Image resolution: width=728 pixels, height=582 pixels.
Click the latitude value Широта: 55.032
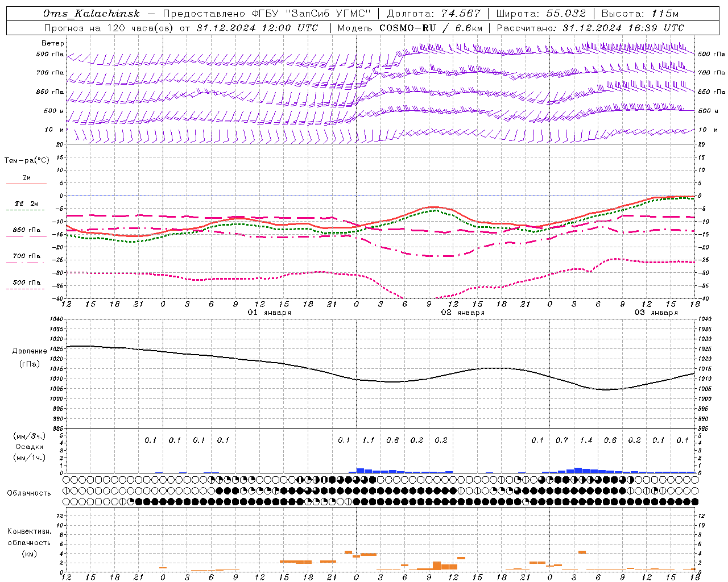click(x=541, y=14)
